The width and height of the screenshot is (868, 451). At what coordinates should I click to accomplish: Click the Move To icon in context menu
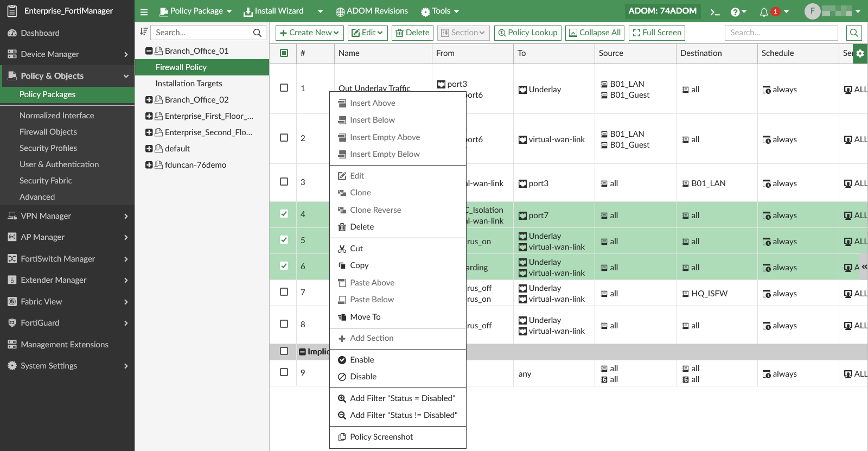point(342,317)
